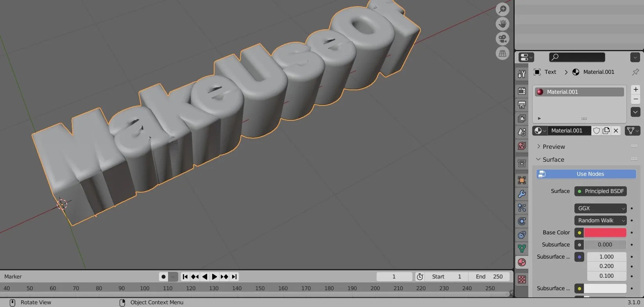The image size is (644, 307).
Task: Remove material slot with minus button
Action: click(x=635, y=99)
